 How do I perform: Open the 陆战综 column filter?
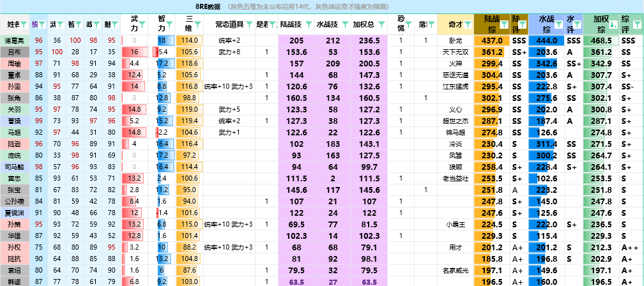point(505,25)
